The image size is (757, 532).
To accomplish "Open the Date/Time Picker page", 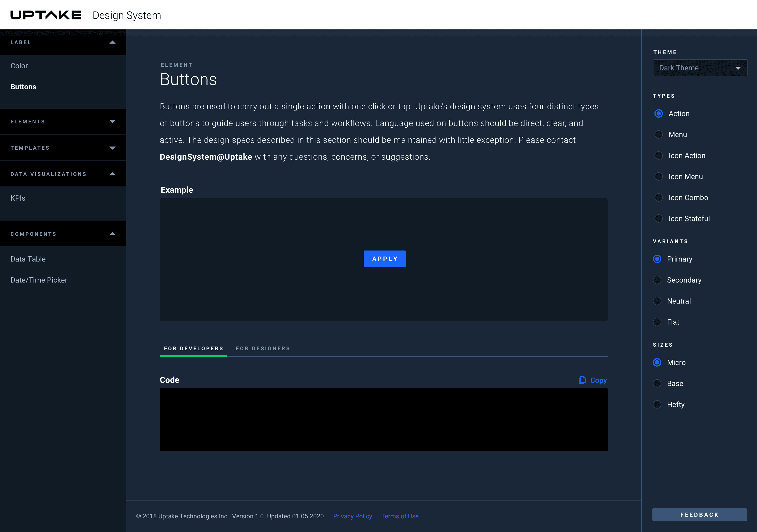I will [39, 280].
